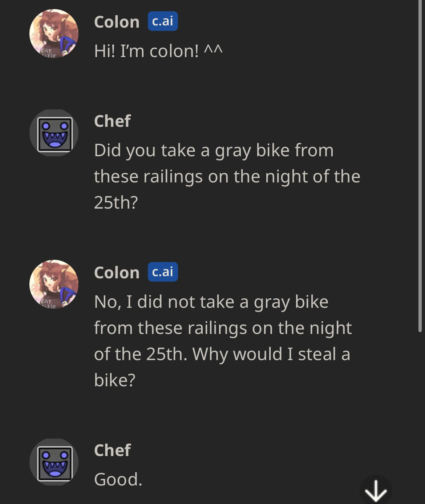Tap the word 'bike?' ending Colon's reply
The height and width of the screenshot is (504, 425).
point(114,379)
